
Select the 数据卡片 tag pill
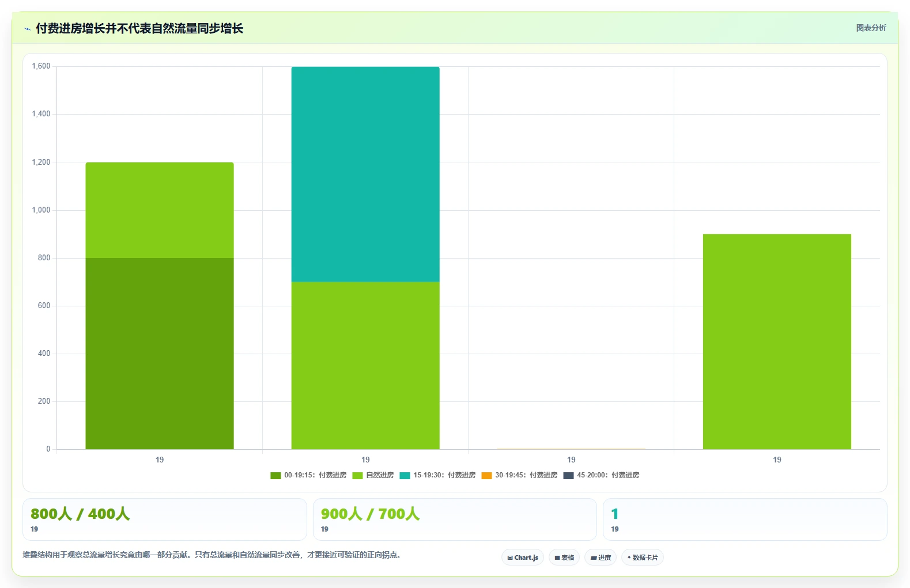tap(643, 557)
